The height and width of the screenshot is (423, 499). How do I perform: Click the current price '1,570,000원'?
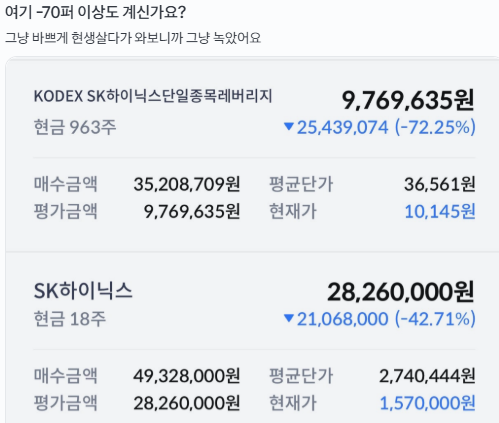427,403
